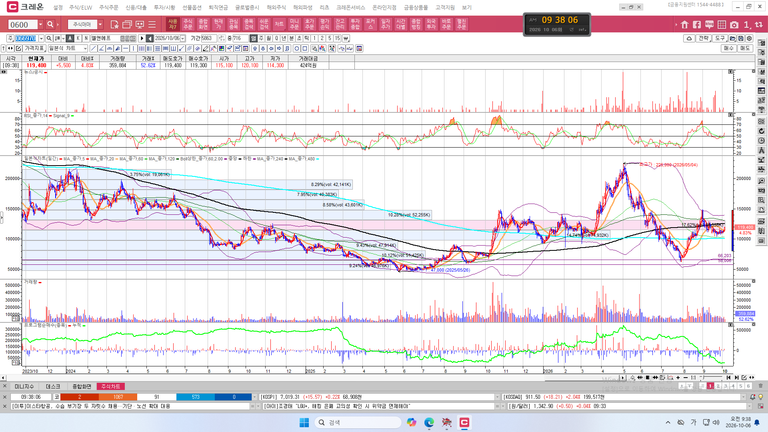The height and width of the screenshot is (432, 768).
Task: Click the chart play forward arrow
Action: click(x=142, y=38)
